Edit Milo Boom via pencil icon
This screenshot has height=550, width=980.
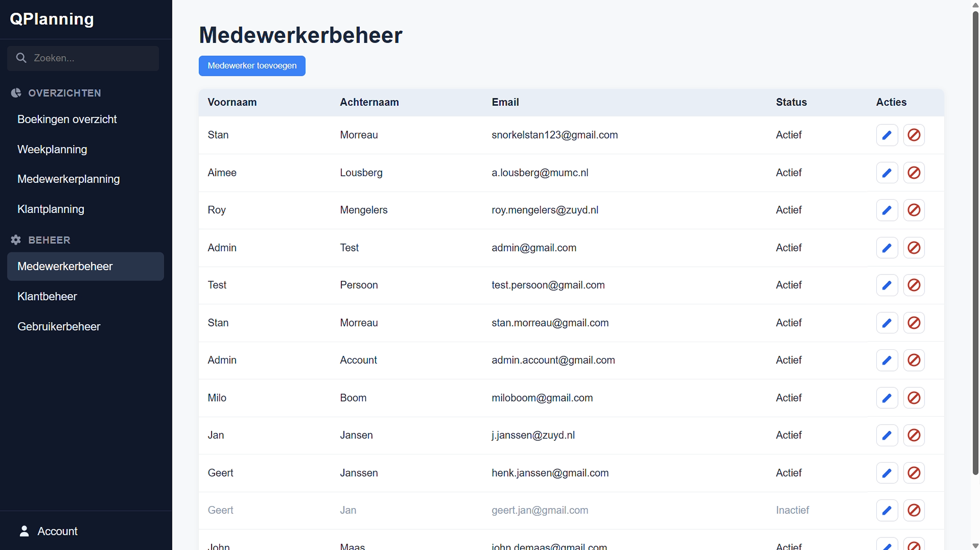887,398
